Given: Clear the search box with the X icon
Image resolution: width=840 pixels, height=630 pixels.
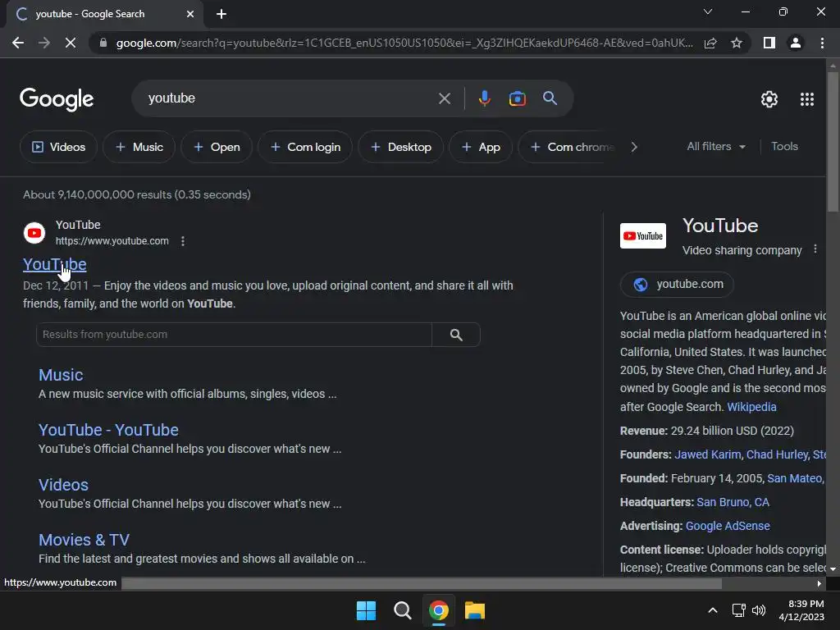Looking at the screenshot, I should (x=444, y=98).
